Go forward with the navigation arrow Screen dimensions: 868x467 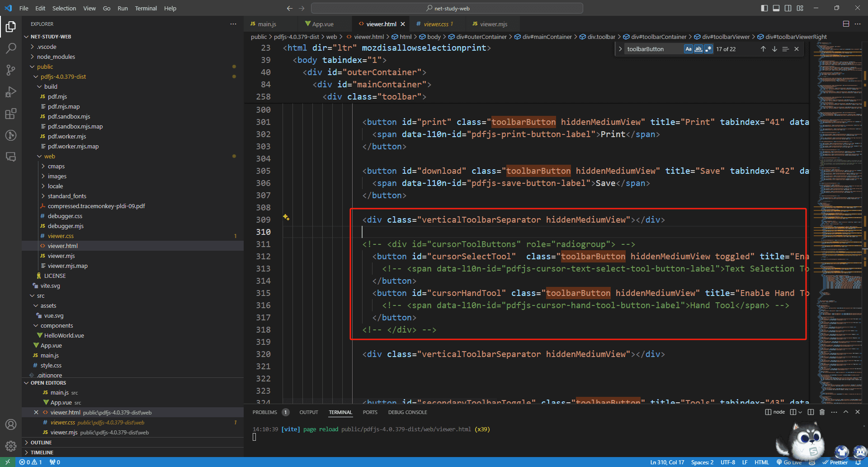pyautogui.click(x=302, y=8)
